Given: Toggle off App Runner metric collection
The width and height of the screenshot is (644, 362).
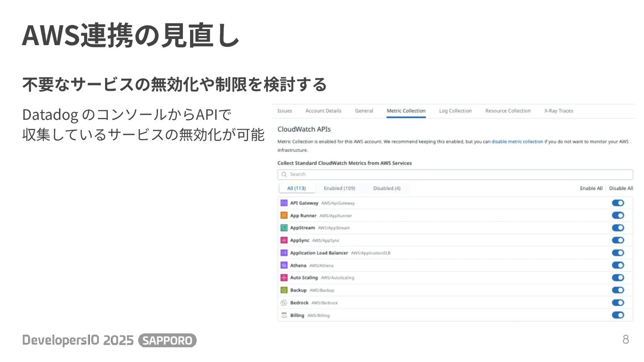Looking at the screenshot, I should click(x=618, y=215).
